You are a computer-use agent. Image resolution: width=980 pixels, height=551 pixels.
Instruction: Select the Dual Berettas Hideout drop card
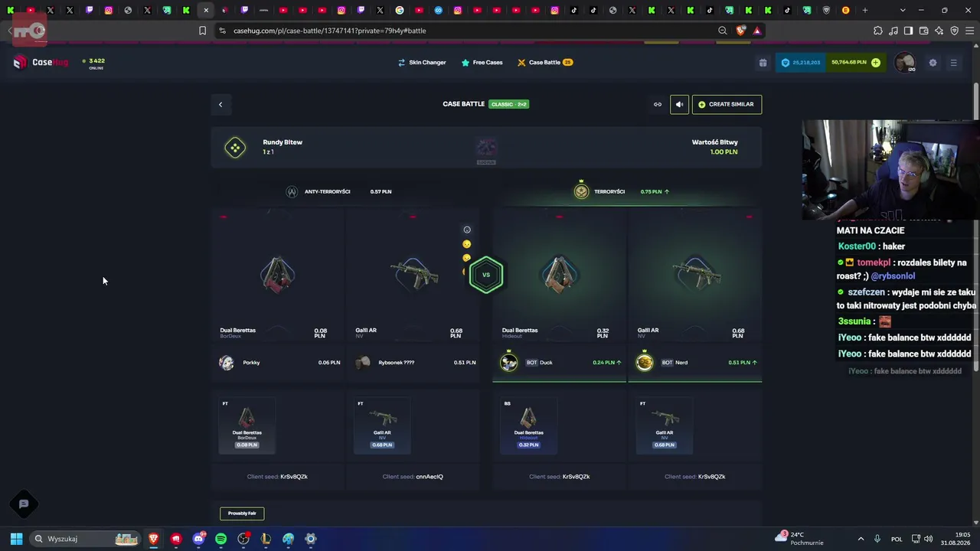point(528,425)
